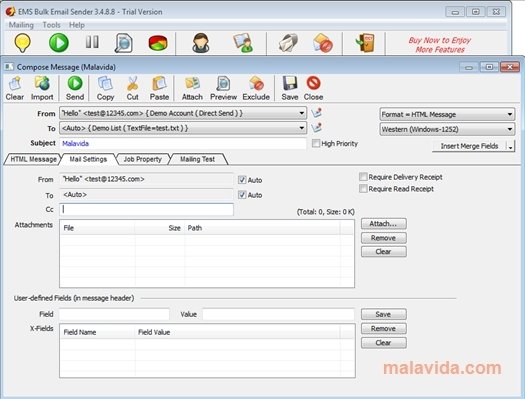The width and height of the screenshot is (525, 399).
Task: Click the Import toolbar icon
Action: click(x=42, y=88)
